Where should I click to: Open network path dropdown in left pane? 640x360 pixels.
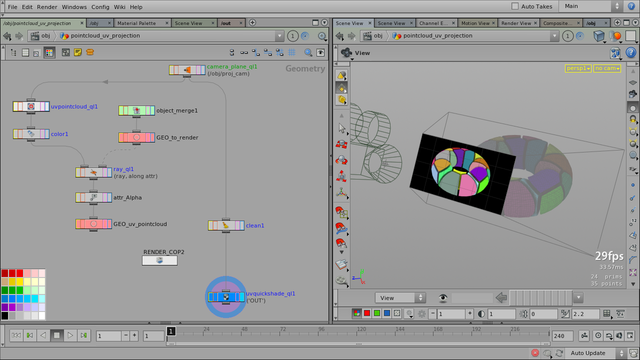point(279,36)
